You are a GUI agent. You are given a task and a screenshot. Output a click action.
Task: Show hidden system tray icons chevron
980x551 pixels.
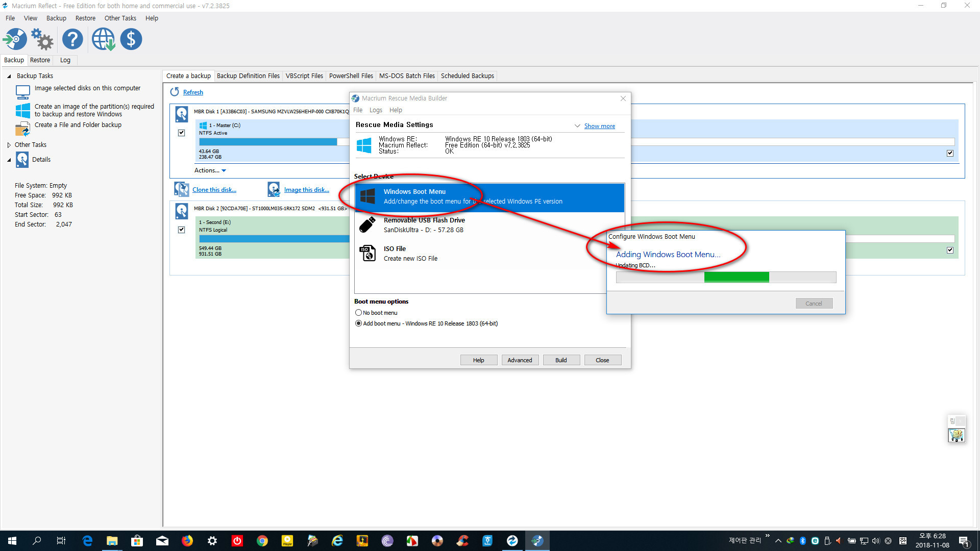[x=778, y=541]
